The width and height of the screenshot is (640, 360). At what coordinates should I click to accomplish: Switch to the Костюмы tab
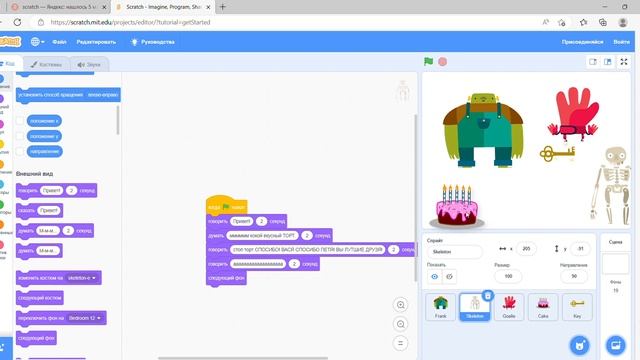46,64
